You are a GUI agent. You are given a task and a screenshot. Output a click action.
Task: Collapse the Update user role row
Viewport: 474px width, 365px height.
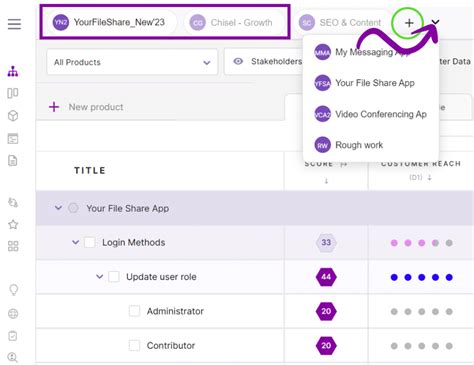pos(100,277)
